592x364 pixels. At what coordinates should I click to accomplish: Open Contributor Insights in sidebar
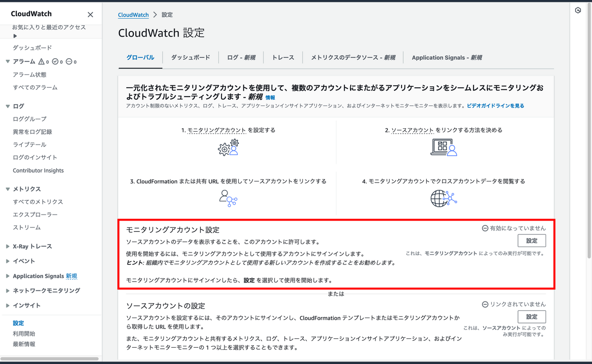coord(38,170)
